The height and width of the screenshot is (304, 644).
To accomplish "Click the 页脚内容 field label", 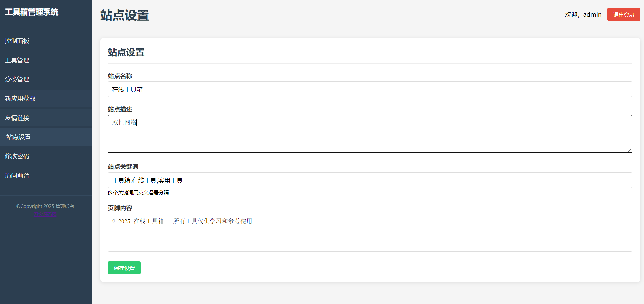I will coord(120,208).
